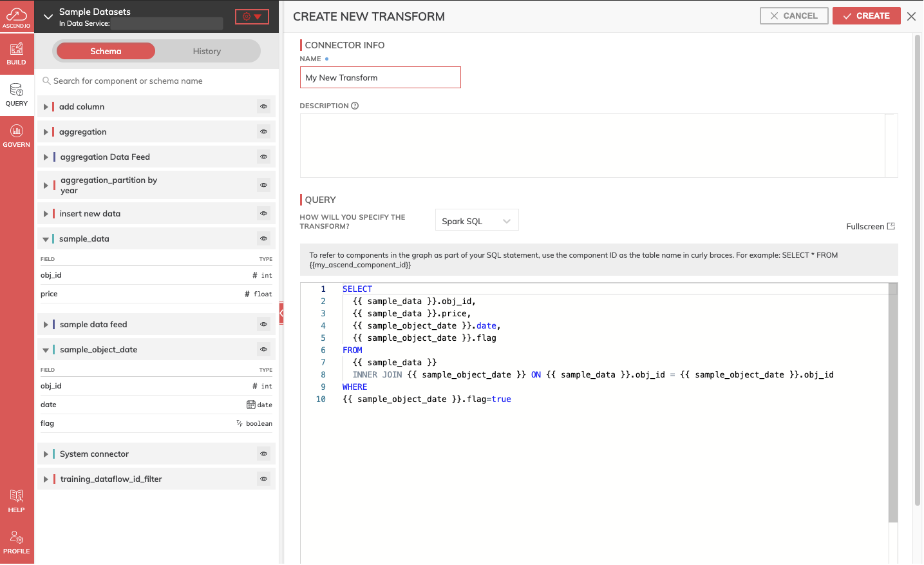This screenshot has width=924, height=565.
Task: Open the Query section icon
Action: (17, 95)
